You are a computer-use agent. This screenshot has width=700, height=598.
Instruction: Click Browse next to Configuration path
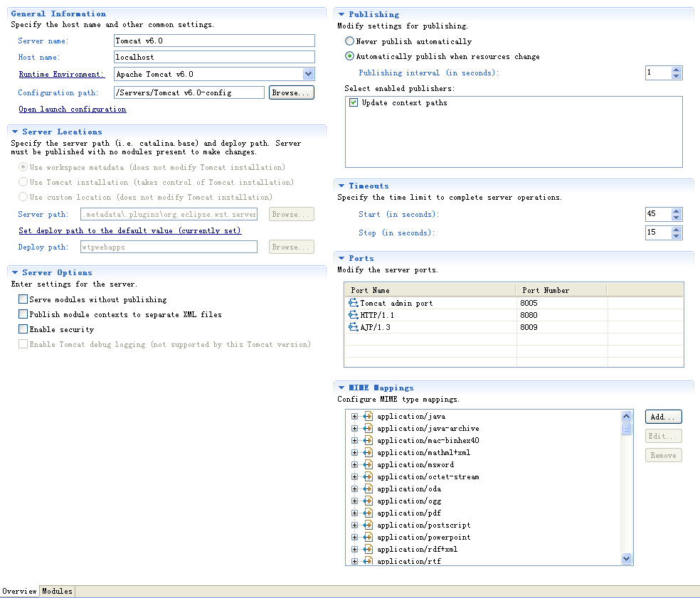292,92
